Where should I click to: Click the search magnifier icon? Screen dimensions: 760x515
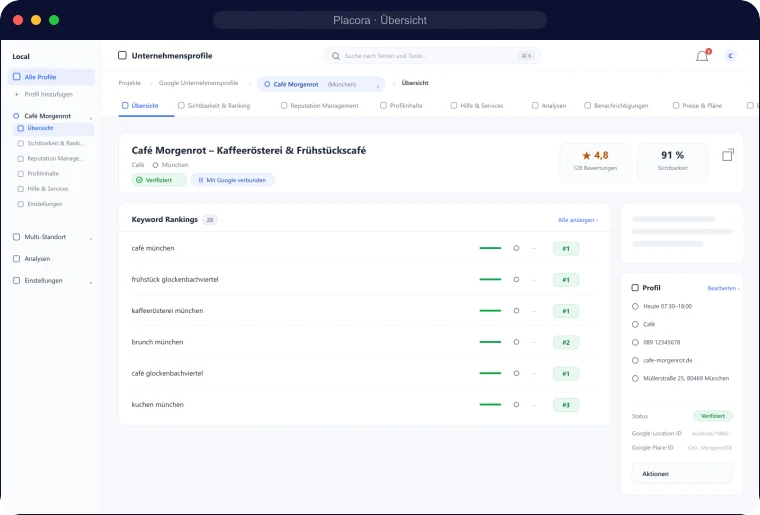(x=335, y=56)
